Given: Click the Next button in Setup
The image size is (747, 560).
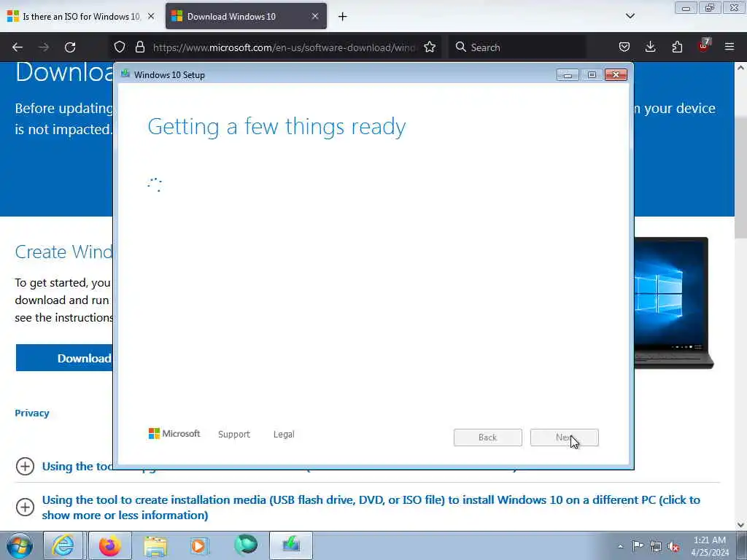Looking at the screenshot, I should tap(564, 437).
